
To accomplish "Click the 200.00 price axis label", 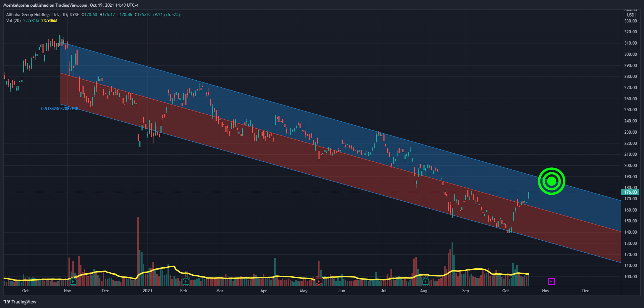I will coord(631,166).
